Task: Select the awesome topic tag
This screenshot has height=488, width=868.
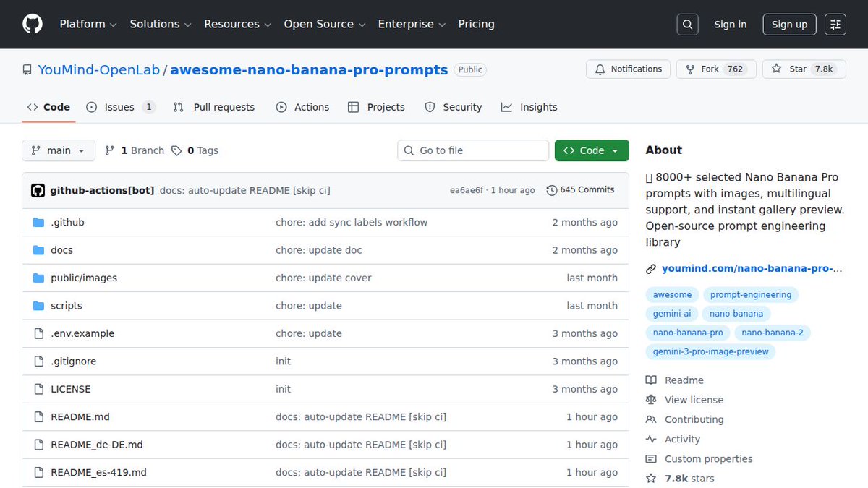Action: point(672,295)
